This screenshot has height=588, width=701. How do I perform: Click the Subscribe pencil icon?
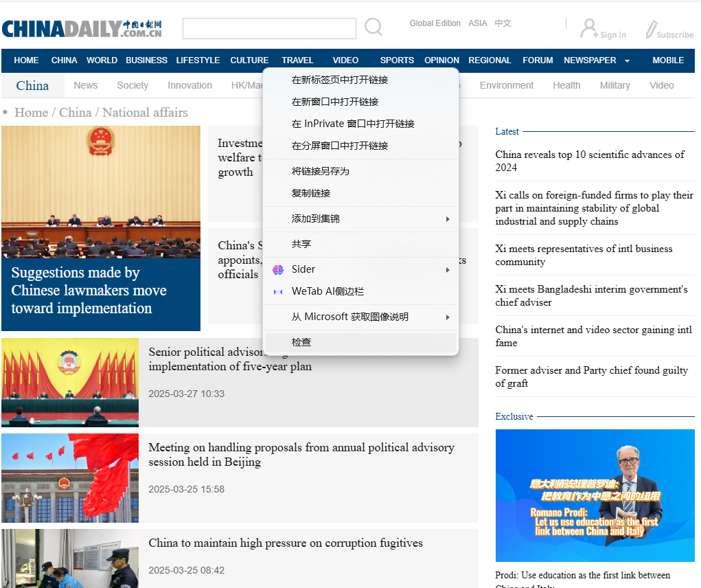pos(652,29)
